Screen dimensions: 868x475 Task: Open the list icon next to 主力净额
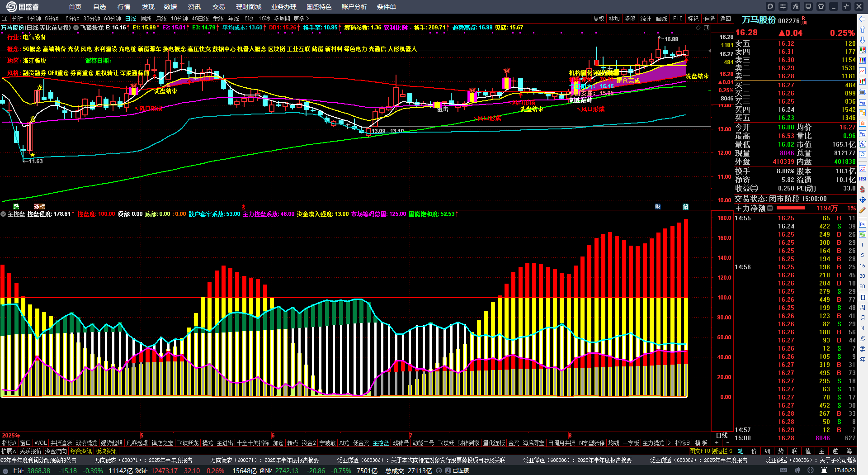(x=770, y=208)
